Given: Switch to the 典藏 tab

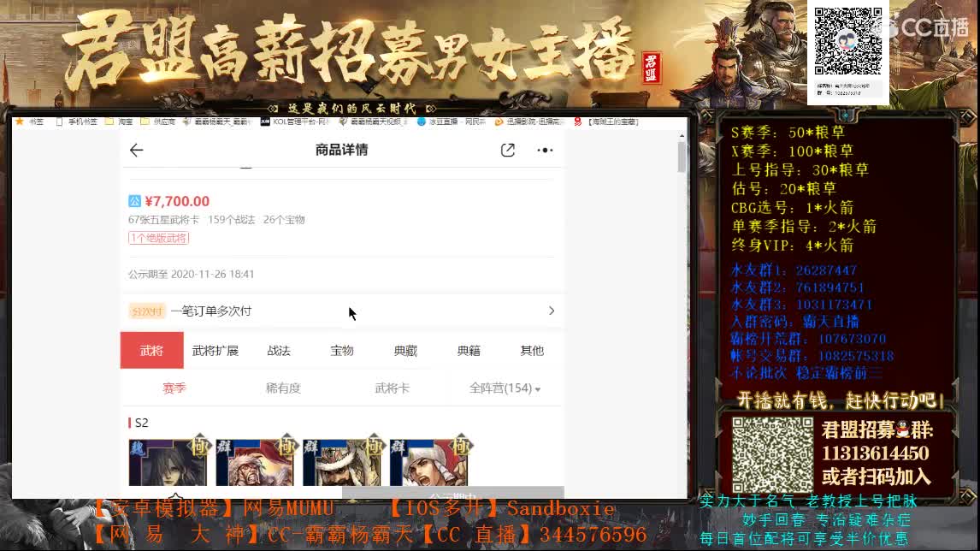Looking at the screenshot, I should click(405, 350).
